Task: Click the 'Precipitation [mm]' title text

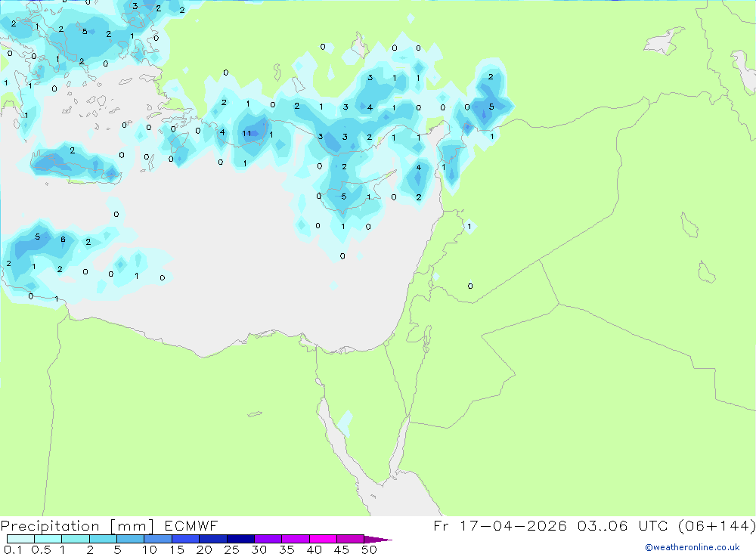Action: [x=77, y=526]
